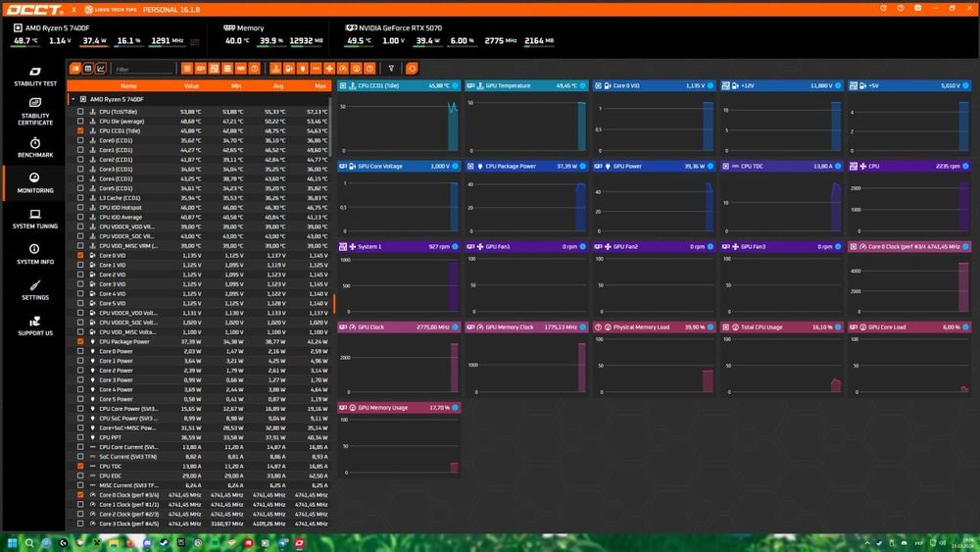Click the GPU Memory Usage graph header
The height and width of the screenshot is (552, 980).
(x=399, y=408)
